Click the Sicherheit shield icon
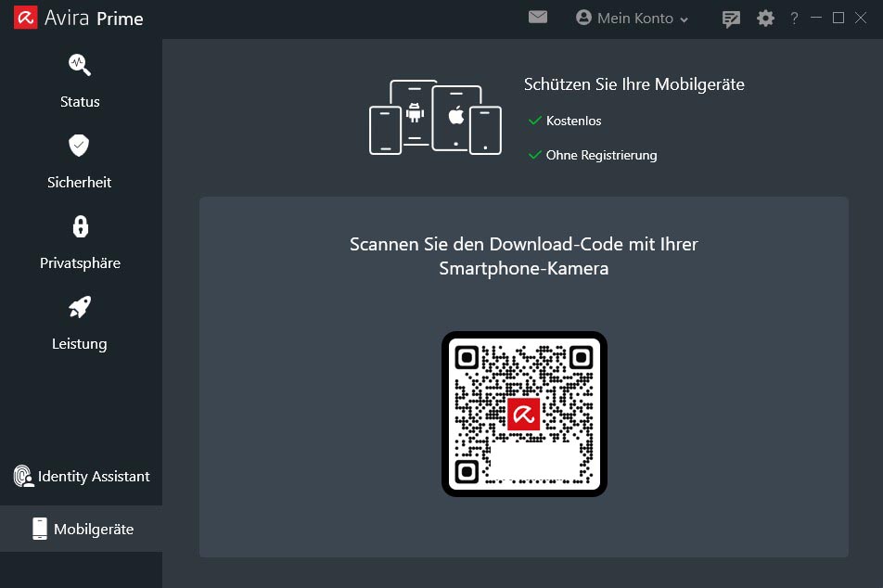 tap(79, 146)
